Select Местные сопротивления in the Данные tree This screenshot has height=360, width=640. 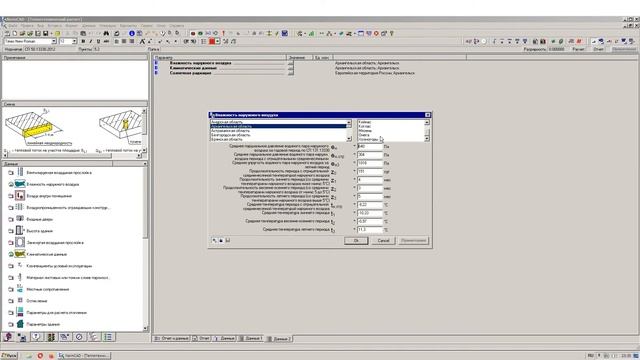[x=48, y=289]
